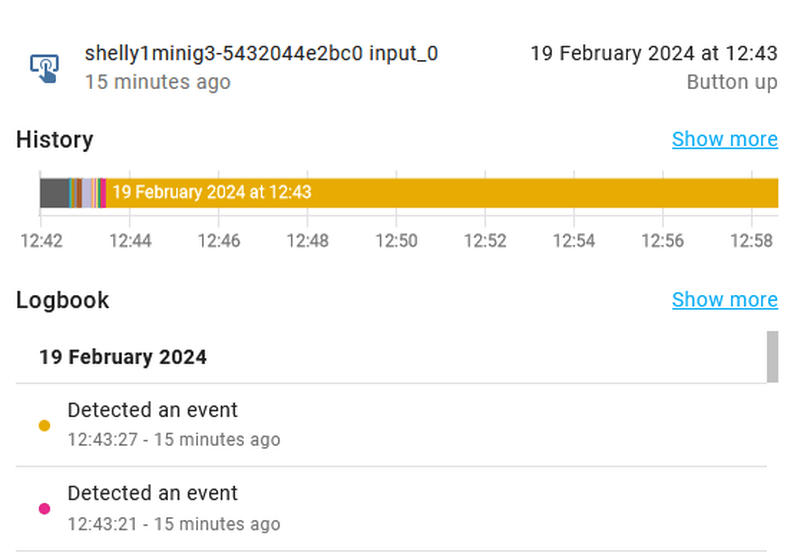
Task: Click the pink dot beside the 12:43:21 event
Action: 44,509
